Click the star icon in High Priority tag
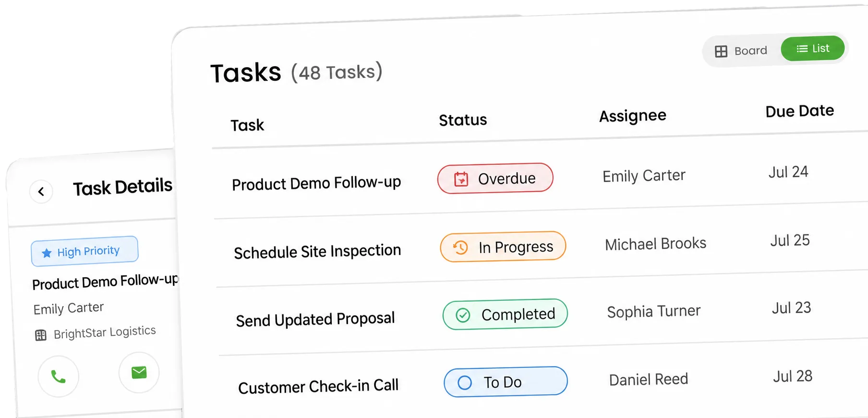Image resolution: width=868 pixels, height=418 pixels. pos(47,253)
